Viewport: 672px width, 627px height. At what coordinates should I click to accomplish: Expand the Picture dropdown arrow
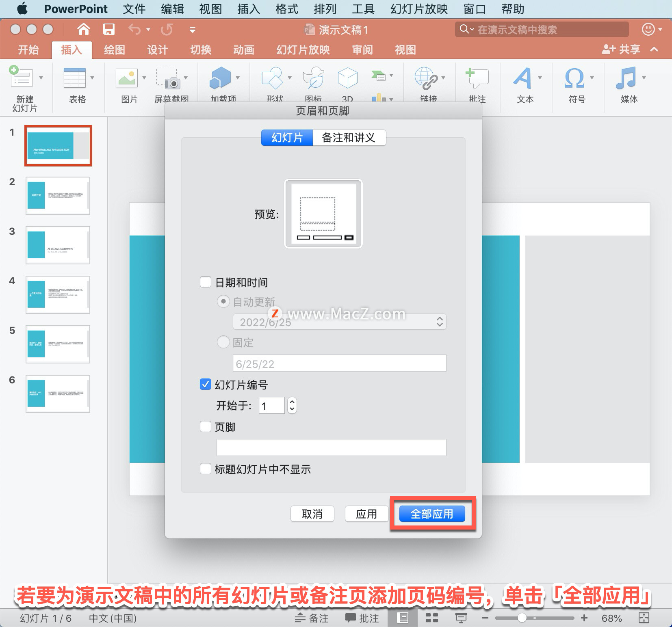coord(144,78)
